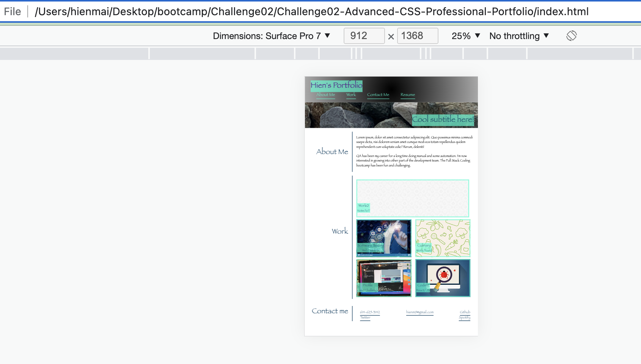
Task: Click the device width input showing 912
Action: pos(363,36)
